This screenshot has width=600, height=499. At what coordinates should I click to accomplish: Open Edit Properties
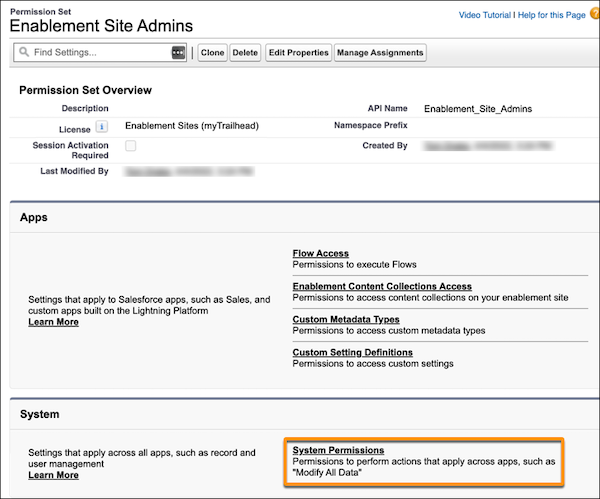[298, 52]
